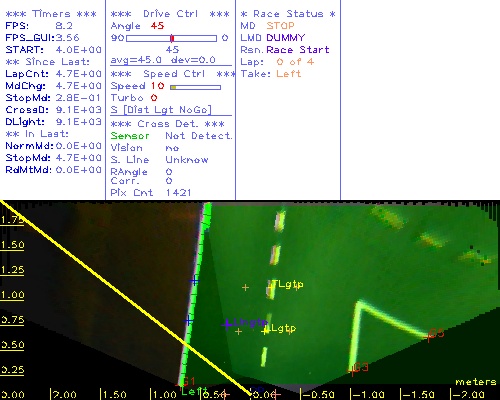This screenshot has height=400, width=500.
Task: Click the Pix Cnt value 1421
Action: (x=178, y=193)
